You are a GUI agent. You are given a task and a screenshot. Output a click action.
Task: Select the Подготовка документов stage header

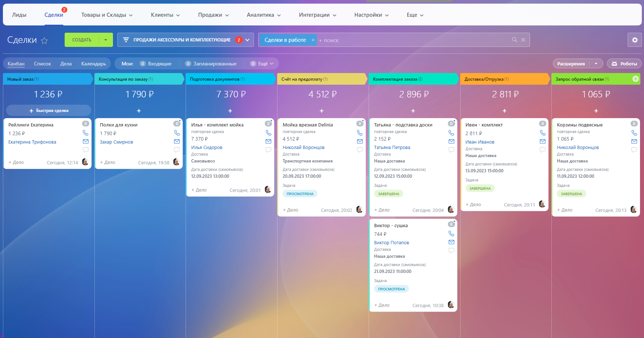click(x=231, y=79)
